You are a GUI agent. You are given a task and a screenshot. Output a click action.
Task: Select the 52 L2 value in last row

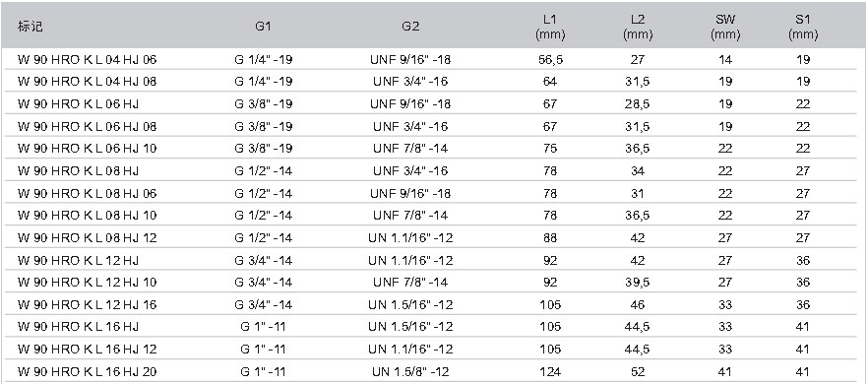pyautogui.click(x=638, y=372)
